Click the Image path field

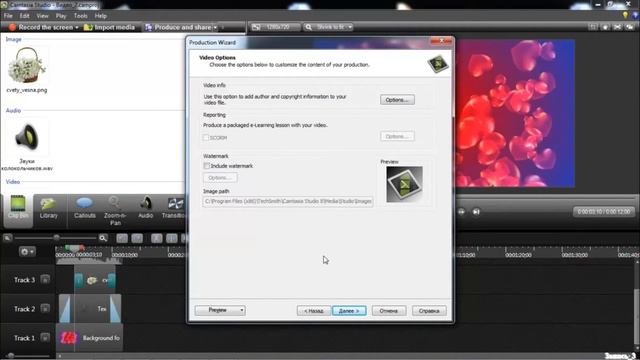coord(288,201)
